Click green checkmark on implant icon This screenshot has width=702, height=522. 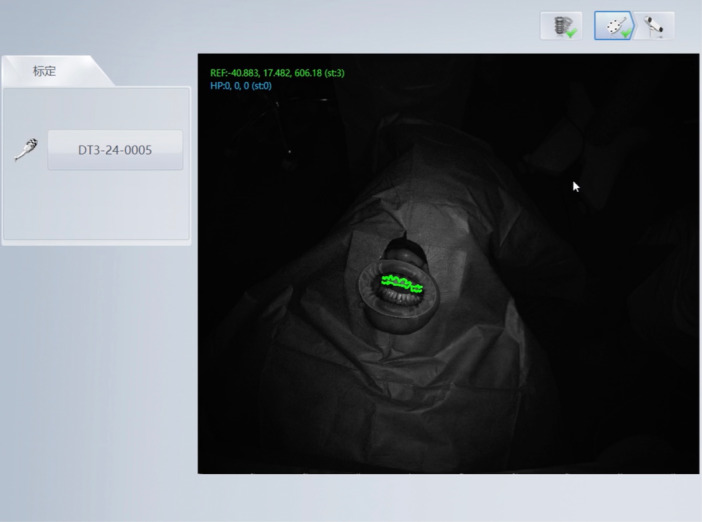571,32
